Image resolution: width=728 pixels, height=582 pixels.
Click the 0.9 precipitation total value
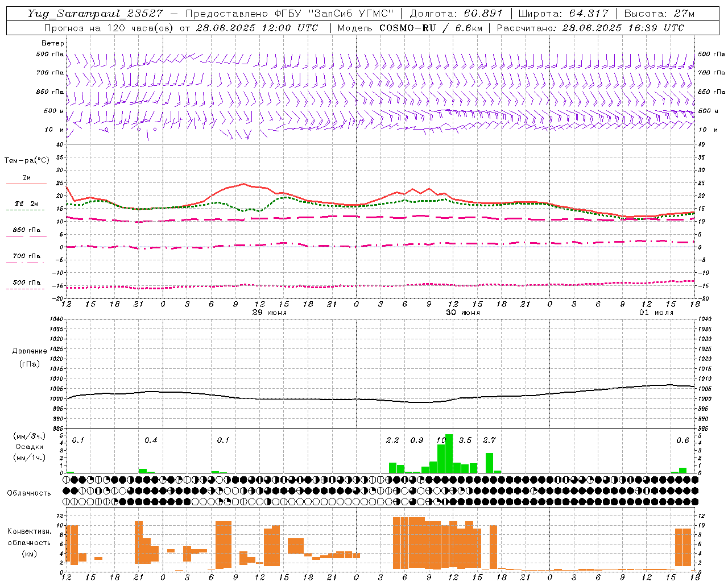click(417, 440)
